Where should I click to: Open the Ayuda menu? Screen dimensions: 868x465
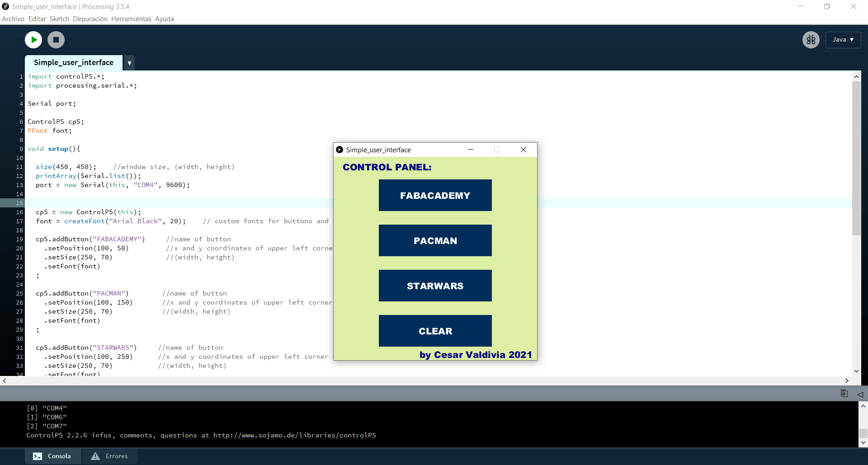[x=165, y=19]
